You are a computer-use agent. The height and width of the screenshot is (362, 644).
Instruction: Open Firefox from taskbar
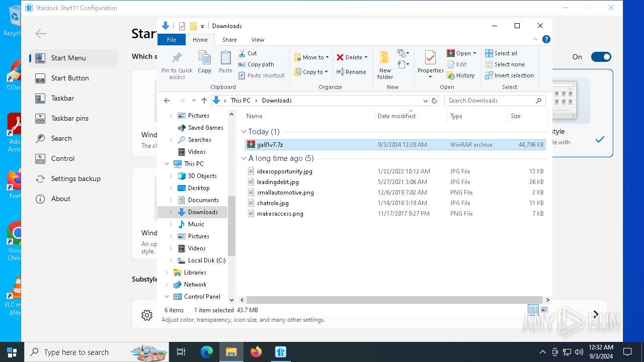(256, 352)
